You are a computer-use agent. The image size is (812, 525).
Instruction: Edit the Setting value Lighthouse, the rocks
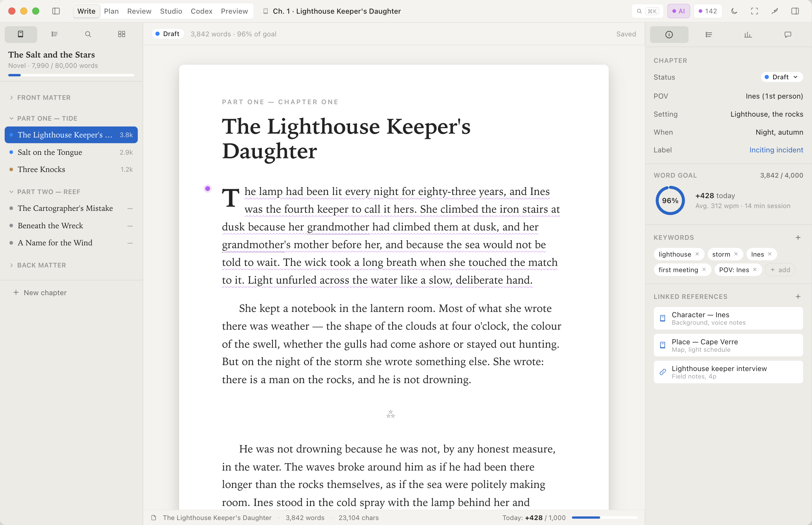pos(767,114)
